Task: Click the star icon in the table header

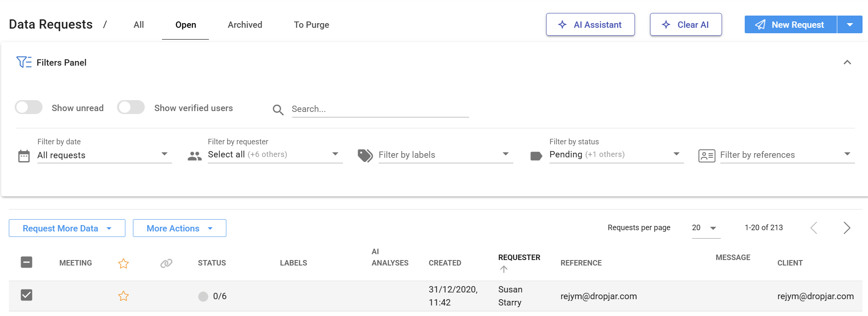Action: coord(123,263)
